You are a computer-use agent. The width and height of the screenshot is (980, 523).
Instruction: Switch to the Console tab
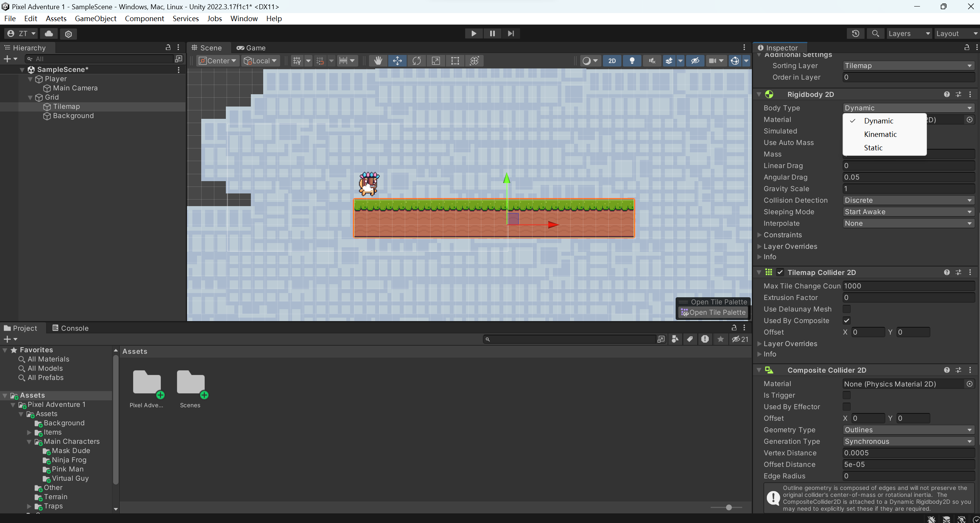pos(70,328)
